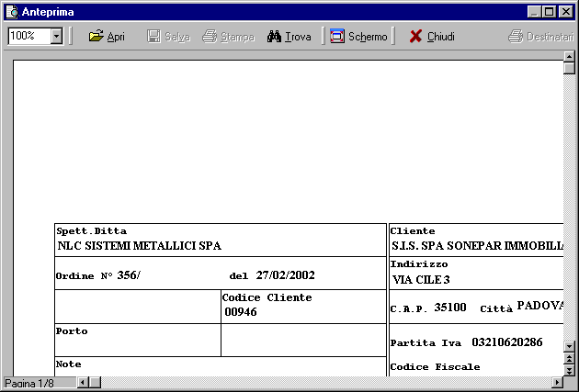The width and height of the screenshot is (579, 392).
Task: Click the postal code 35100
Action: pos(450,308)
